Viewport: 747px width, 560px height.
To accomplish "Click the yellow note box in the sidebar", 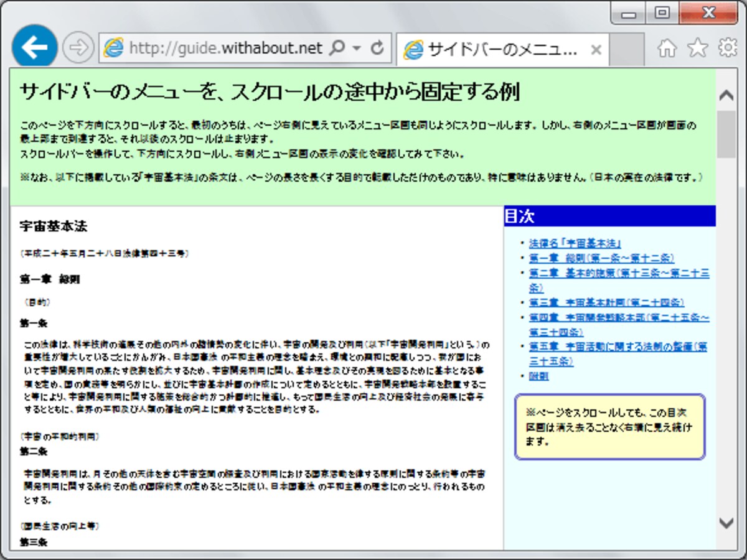I will coord(609,427).
